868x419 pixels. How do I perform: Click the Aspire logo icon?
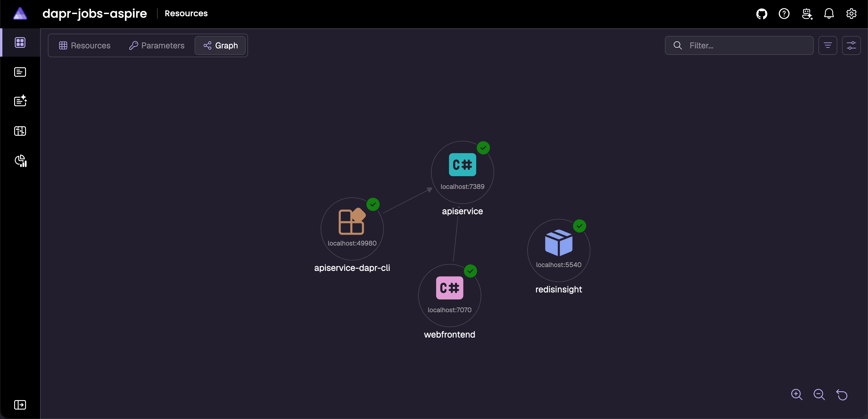coord(20,14)
